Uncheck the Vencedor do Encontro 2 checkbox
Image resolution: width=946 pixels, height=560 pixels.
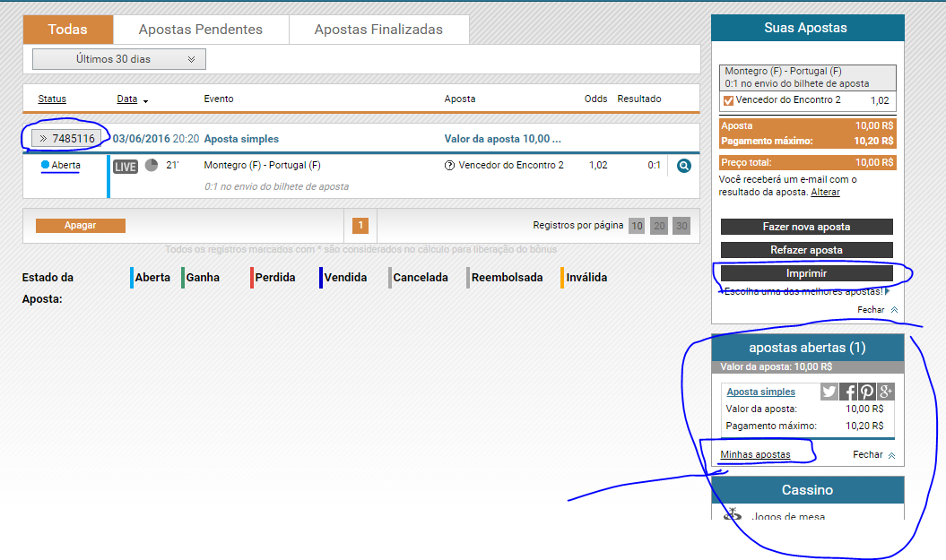pos(728,100)
